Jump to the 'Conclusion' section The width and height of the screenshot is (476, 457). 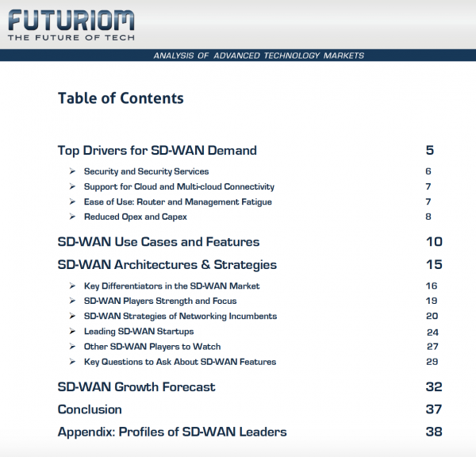(90, 409)
